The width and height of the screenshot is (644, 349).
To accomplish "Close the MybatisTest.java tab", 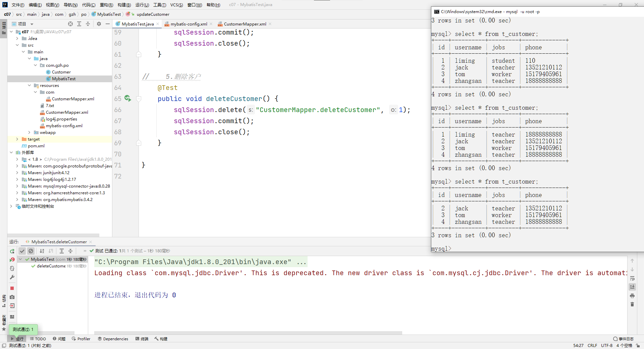I will [x=158, y=24].
